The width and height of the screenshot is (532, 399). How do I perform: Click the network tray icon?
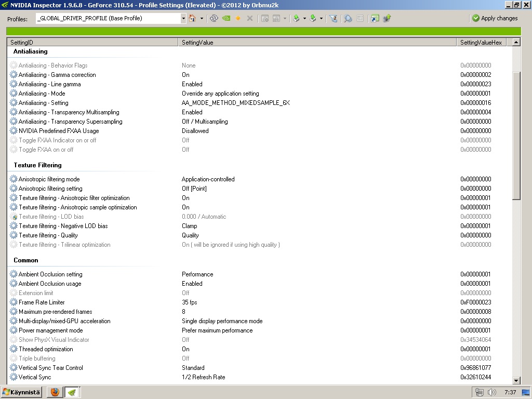(x=480, y=392)
